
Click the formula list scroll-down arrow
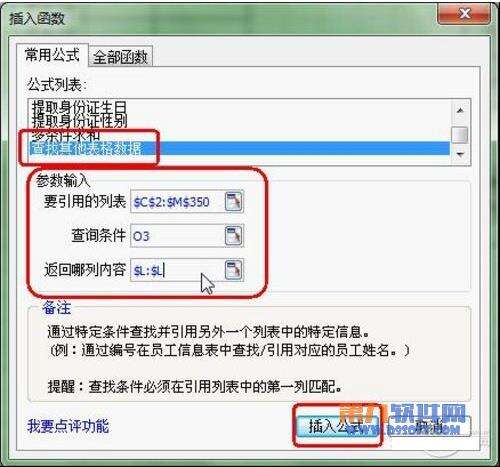[460, 154]
